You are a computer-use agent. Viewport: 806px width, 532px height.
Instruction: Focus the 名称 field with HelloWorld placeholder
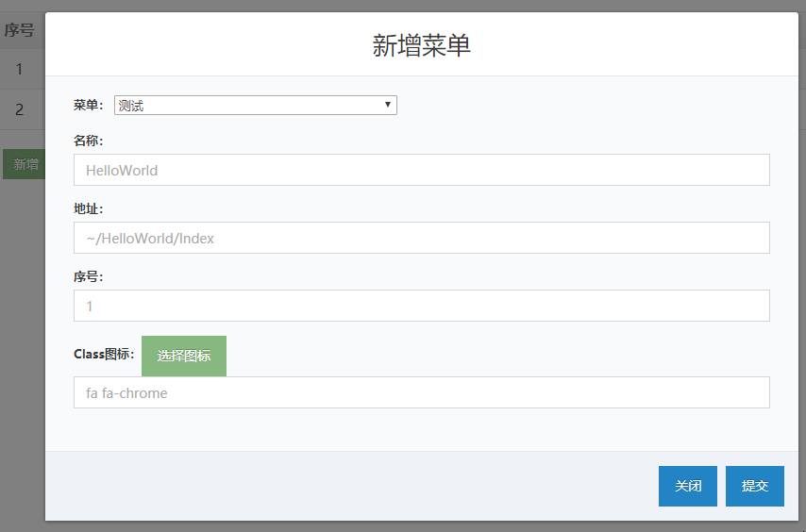(421, 171)
